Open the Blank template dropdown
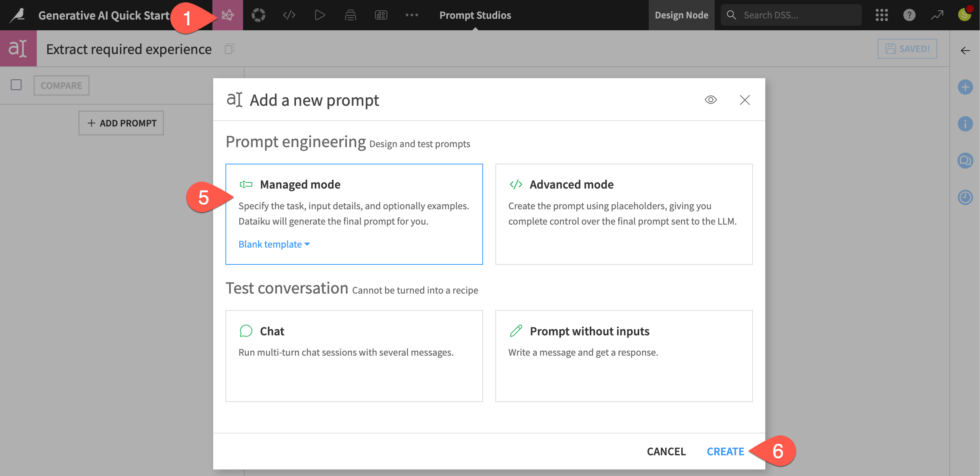 coord(273,244)
